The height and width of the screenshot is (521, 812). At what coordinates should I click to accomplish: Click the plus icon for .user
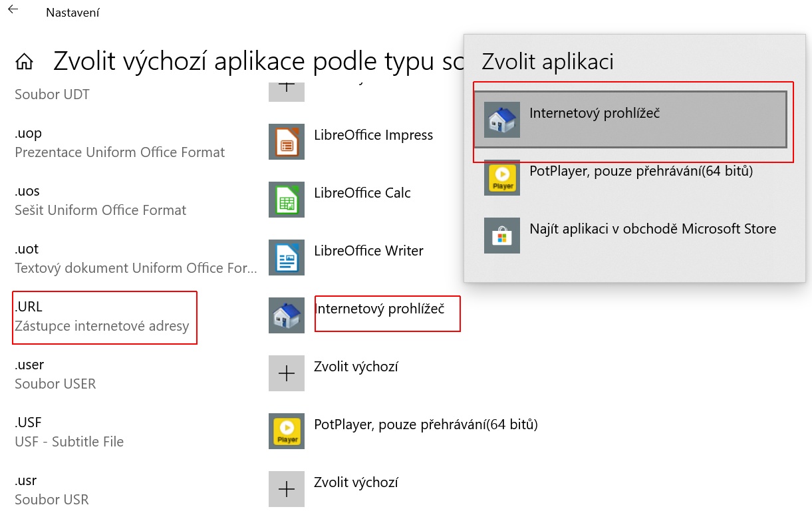(x=287, y=373)
